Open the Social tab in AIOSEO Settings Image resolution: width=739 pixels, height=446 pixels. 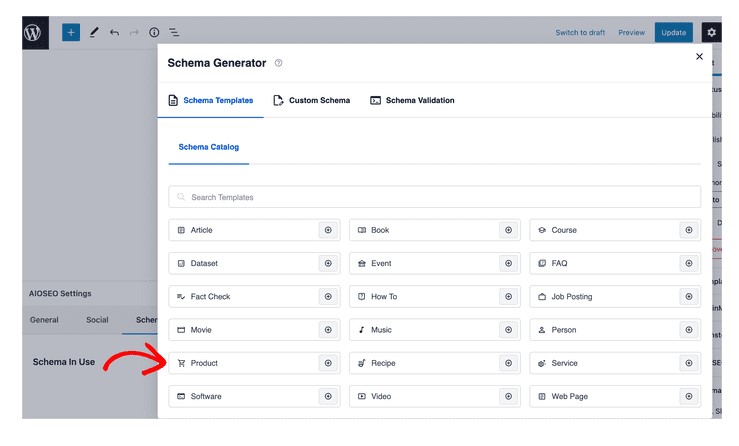click(x=97, y=320)
